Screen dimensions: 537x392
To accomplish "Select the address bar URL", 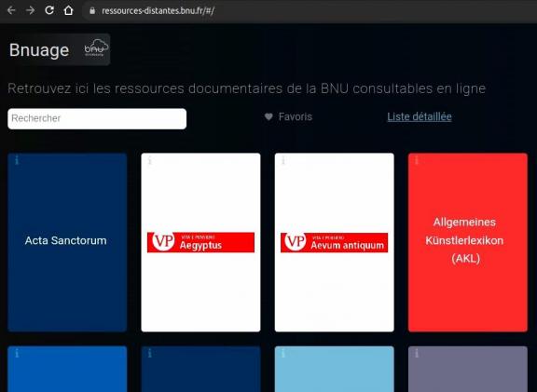I will [x=158, y=11].
